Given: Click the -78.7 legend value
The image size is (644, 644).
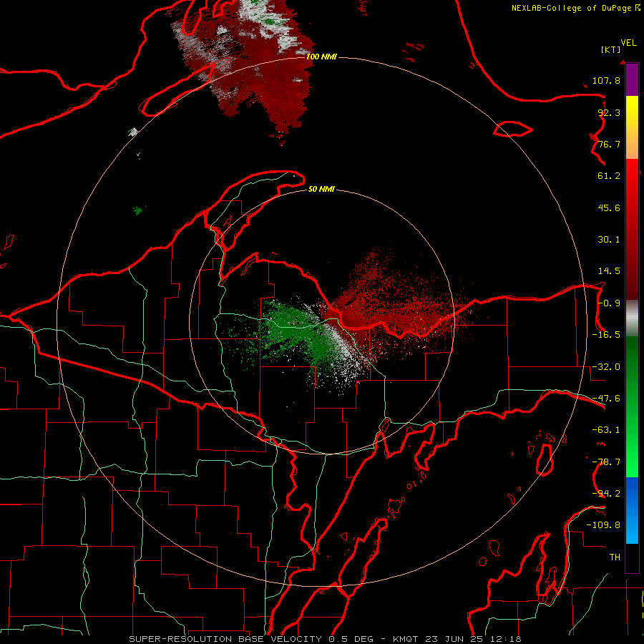Looking at the screenshot, I should pyautogui.click(x=606, y=462).
